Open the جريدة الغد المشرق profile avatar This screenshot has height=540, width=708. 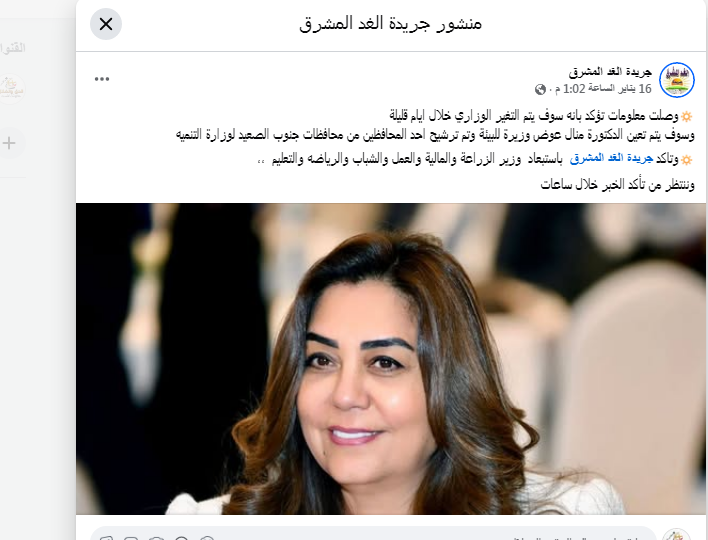(676, 80)
